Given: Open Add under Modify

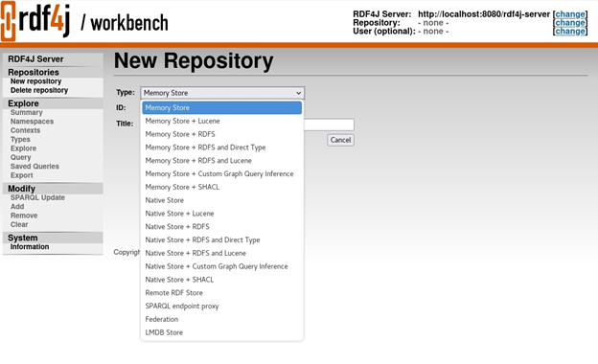Looking at the screenshot, I should [x=17, y=207].
